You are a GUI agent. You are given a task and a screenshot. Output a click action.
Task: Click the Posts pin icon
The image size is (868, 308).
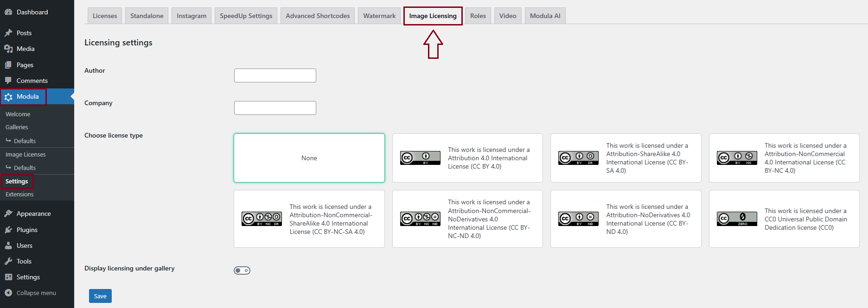click(8, 33)
